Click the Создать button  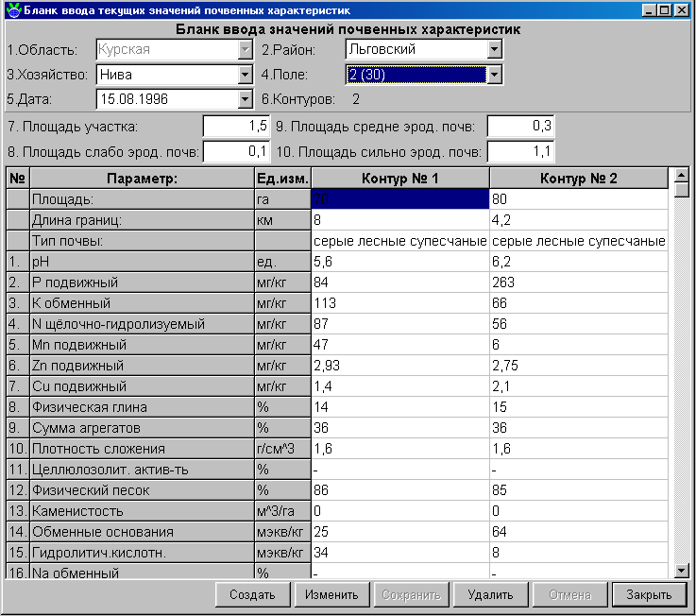point(252,594)
